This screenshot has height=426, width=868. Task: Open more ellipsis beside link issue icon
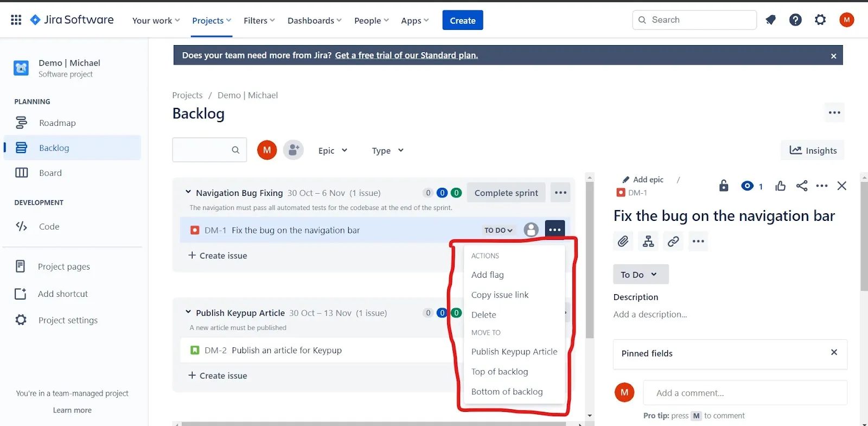point(698,241)
